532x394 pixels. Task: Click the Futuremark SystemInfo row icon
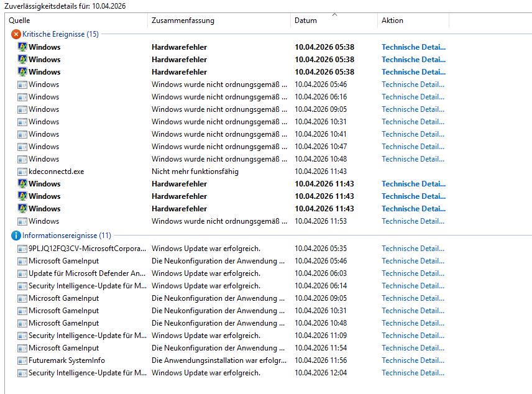[22, 360]
